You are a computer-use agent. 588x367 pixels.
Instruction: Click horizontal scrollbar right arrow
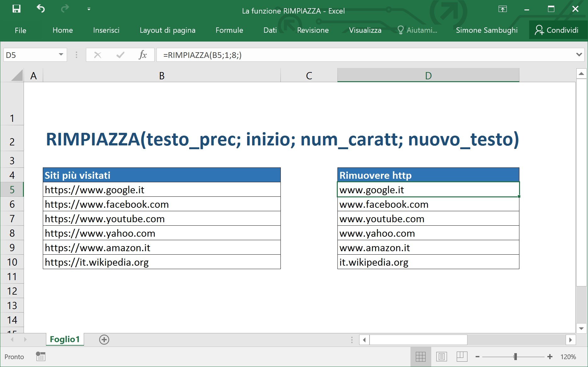point(570,340)
